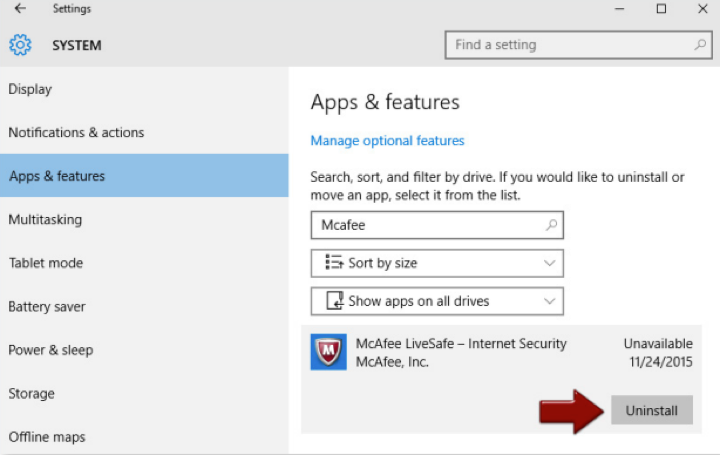Uninstall McAfee LiveSafe
Screen dimensions: 720x455
click(x=651, y=410)
